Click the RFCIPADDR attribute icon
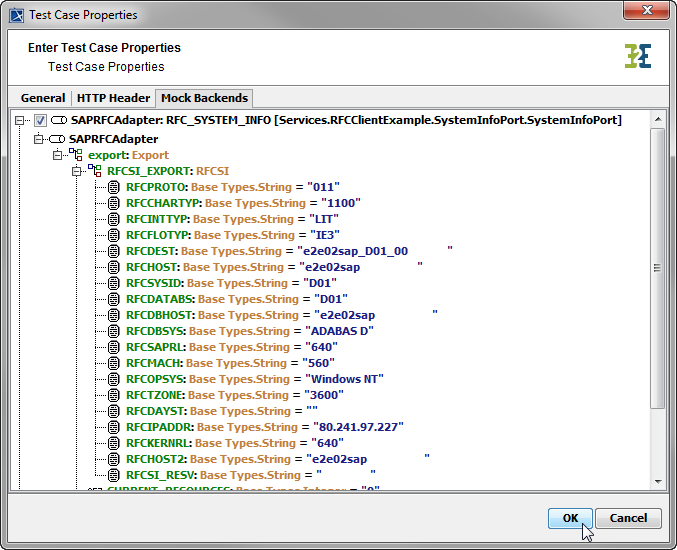Screen dimensions: 677x550 click(x=114, y=427)
